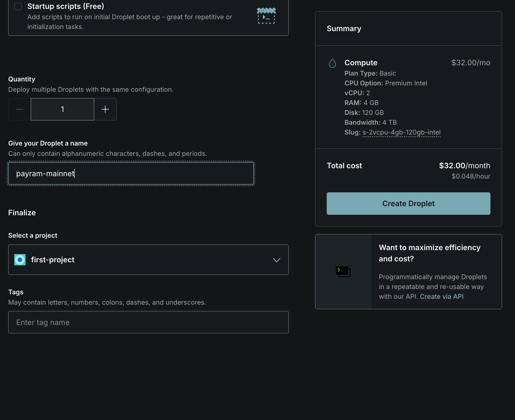The image size is (515, 420).
Task: Click the $0.048/hour price text
Action: [471, 176]
